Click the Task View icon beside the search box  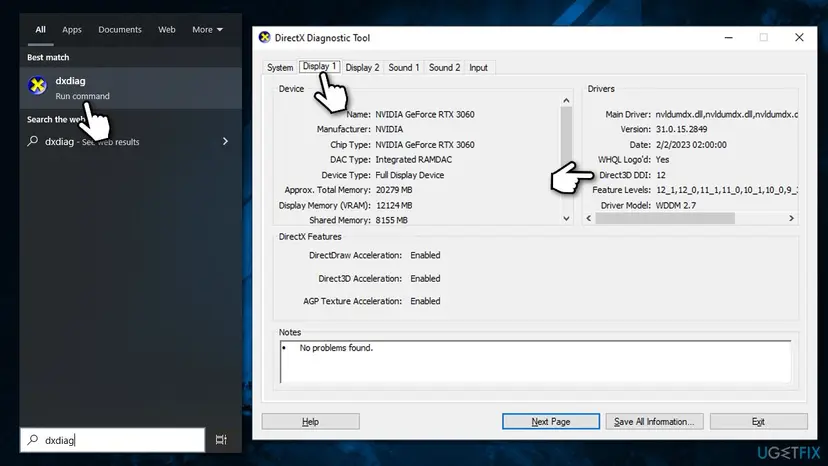click(x=221, y=440)
